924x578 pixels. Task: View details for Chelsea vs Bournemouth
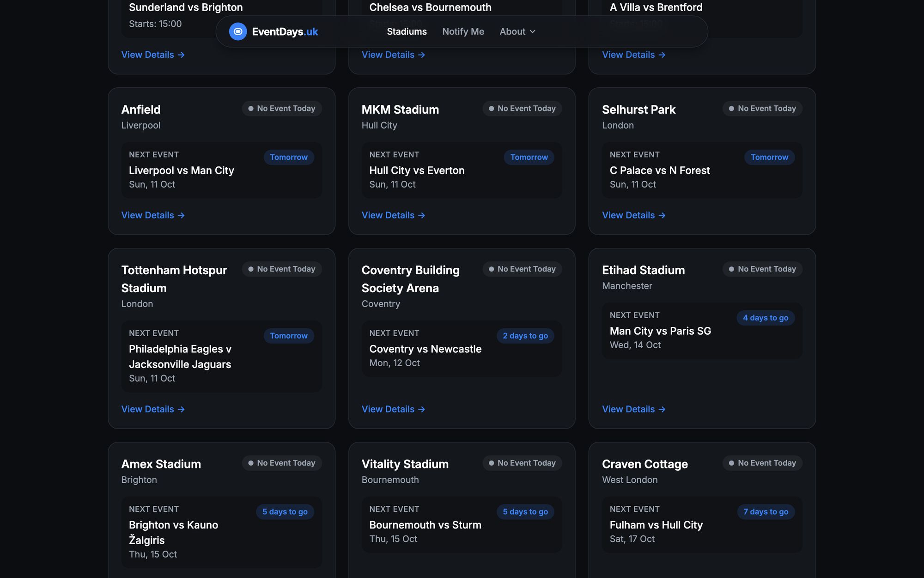pos(393,55)
